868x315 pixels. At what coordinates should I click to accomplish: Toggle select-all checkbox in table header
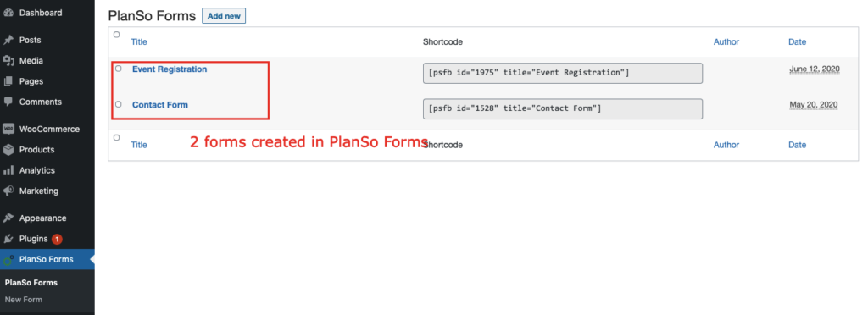pos(116,34)
